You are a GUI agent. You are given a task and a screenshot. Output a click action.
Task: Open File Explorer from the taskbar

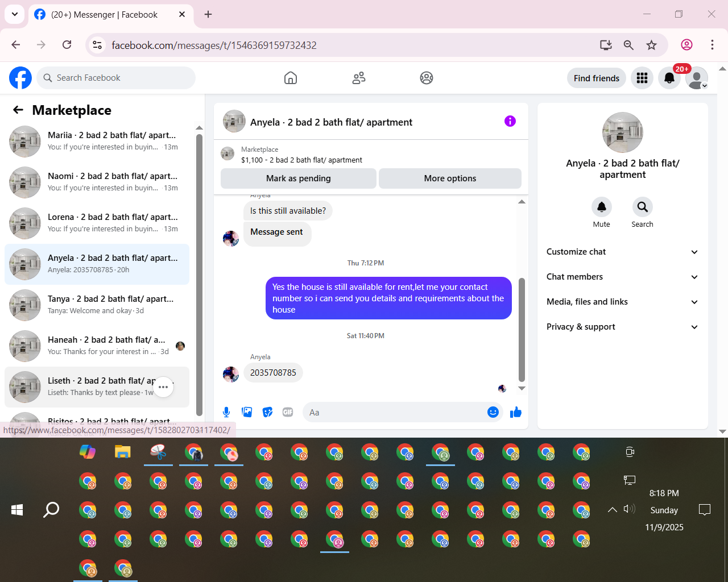point(123,452)
